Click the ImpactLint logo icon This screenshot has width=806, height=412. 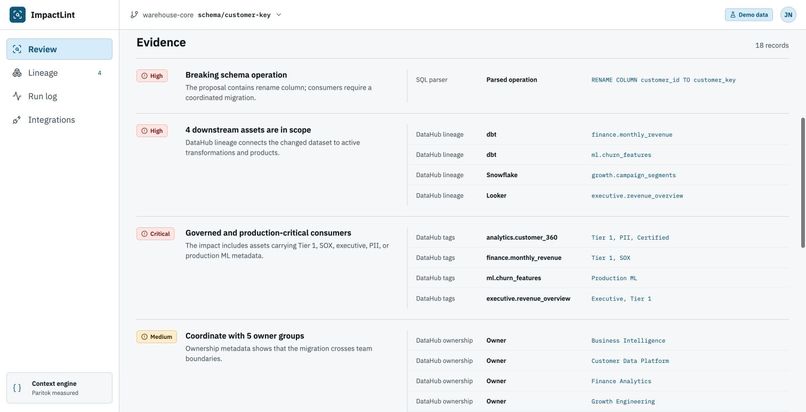coord(17,15)
